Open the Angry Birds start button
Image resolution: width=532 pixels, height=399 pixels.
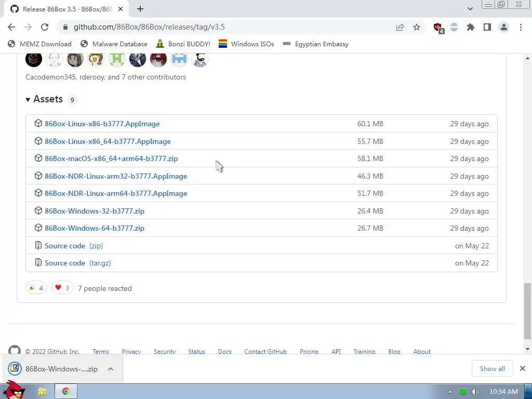click(x=14, y=390)
